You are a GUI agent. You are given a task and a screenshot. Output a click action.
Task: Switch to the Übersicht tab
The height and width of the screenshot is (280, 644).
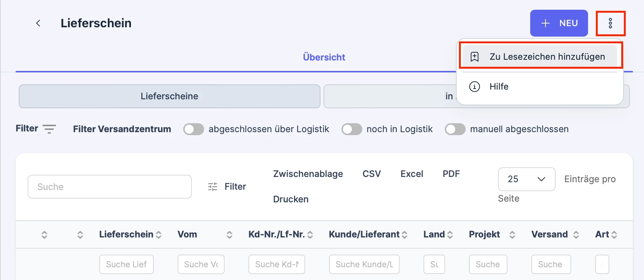point(324,57)
